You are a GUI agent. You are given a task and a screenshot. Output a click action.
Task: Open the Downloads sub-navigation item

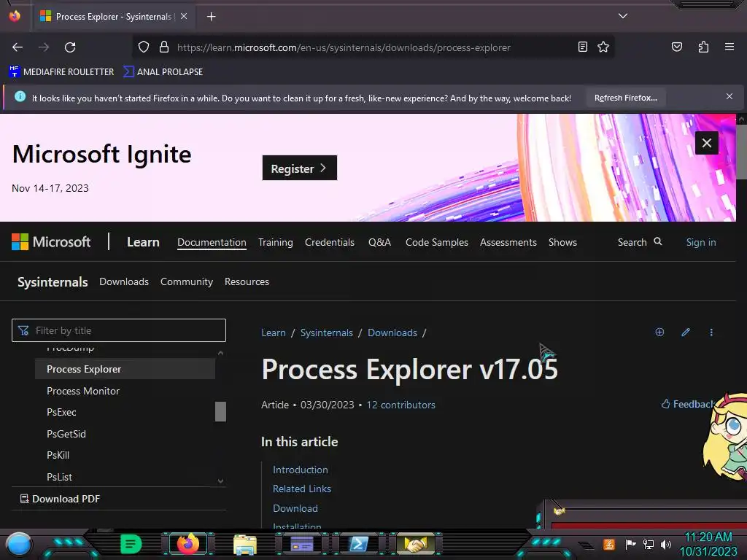click(x=124, y=281)
